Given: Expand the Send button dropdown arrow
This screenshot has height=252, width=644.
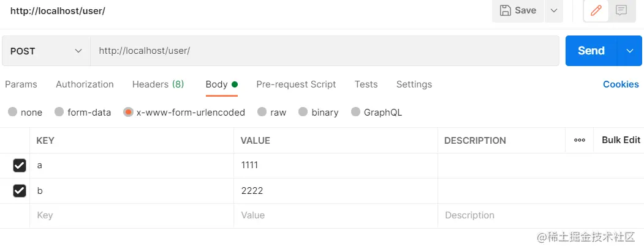Looking at the screenshot, I should [629, 51].
